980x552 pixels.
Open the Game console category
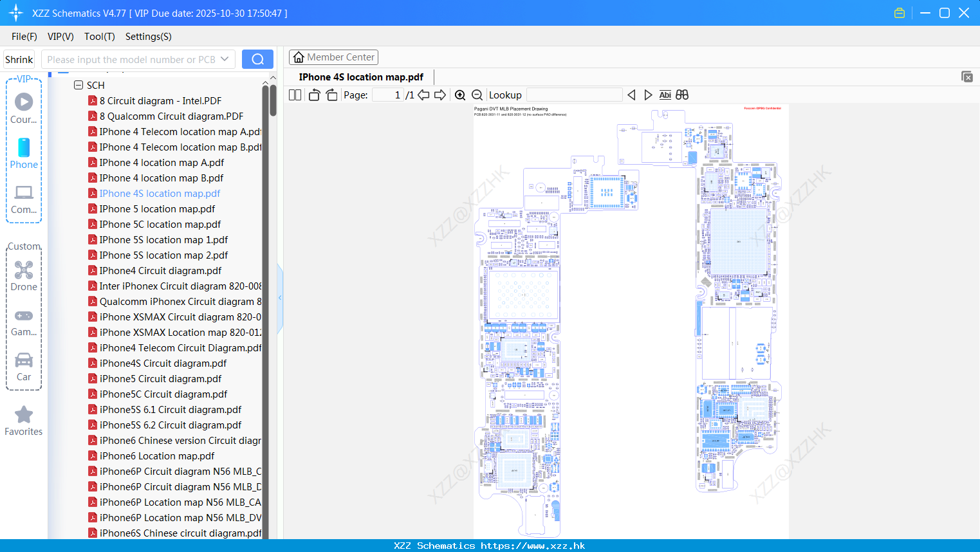click(x=24, y=322)
